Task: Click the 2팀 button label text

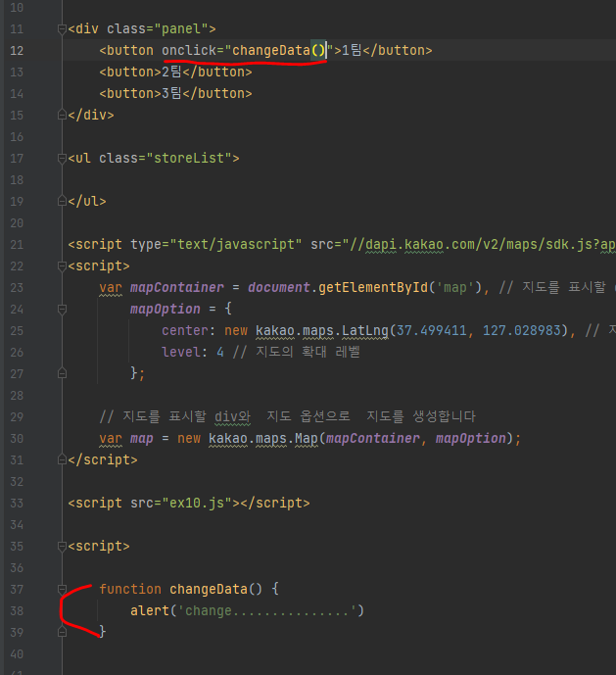Action: (171, 72)
